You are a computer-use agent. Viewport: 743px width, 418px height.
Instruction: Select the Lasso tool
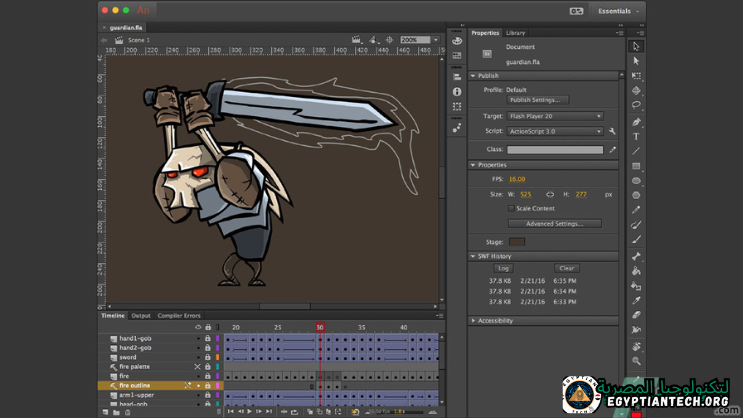tap(636, 105)
